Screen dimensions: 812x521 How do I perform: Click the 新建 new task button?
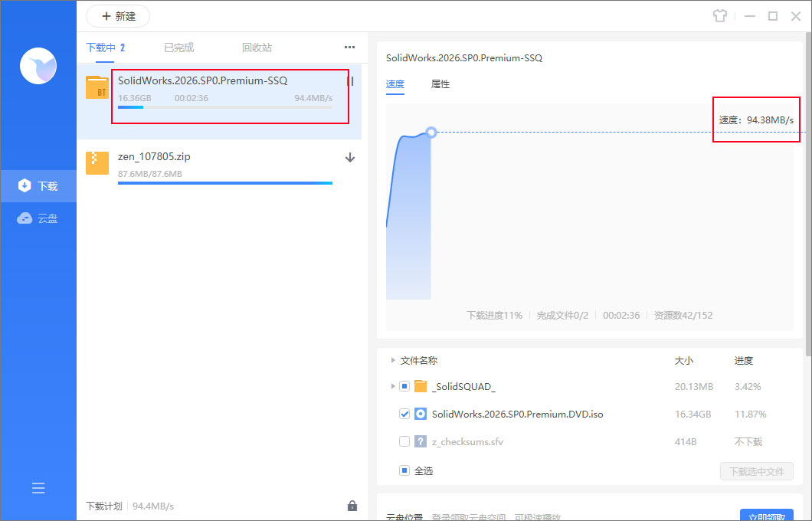coord(118,16)
